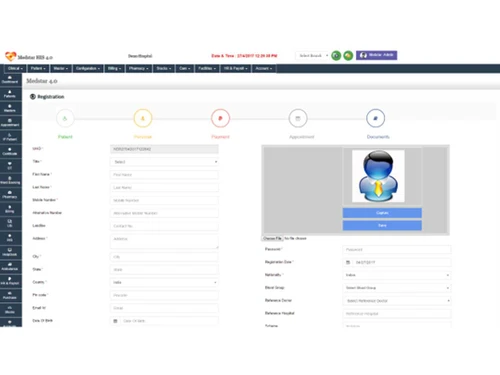This screenshot has width=500, height=375.
Task: Open OT in the left sidebar
Action: pyautogui.click(x=10, y=166)
